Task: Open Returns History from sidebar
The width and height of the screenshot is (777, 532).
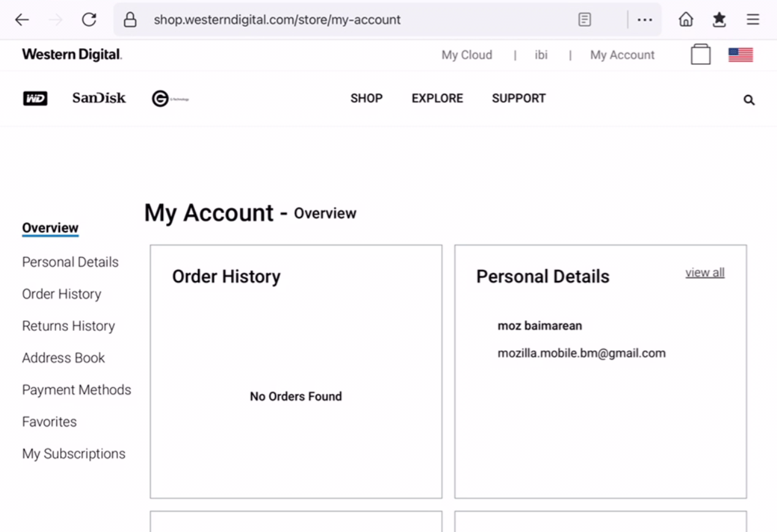Action: [68, 326]
